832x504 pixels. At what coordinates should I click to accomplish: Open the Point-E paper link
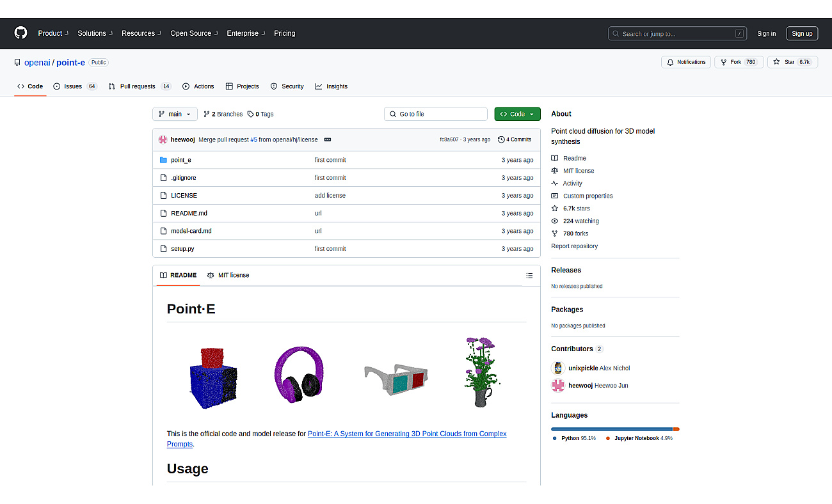click(x=407, y=439)
